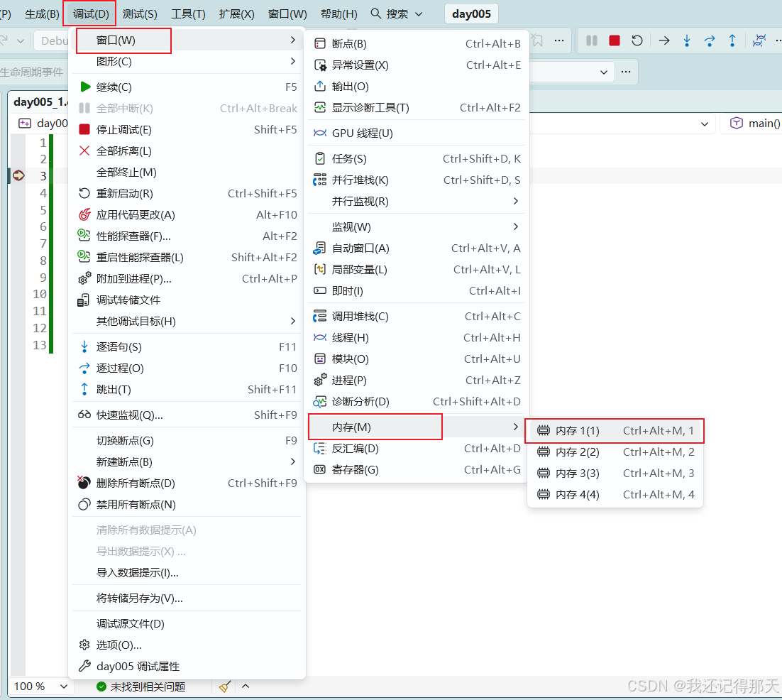Open 反汇编(D) window item
782x700 pixels.
tap(417, 449)
